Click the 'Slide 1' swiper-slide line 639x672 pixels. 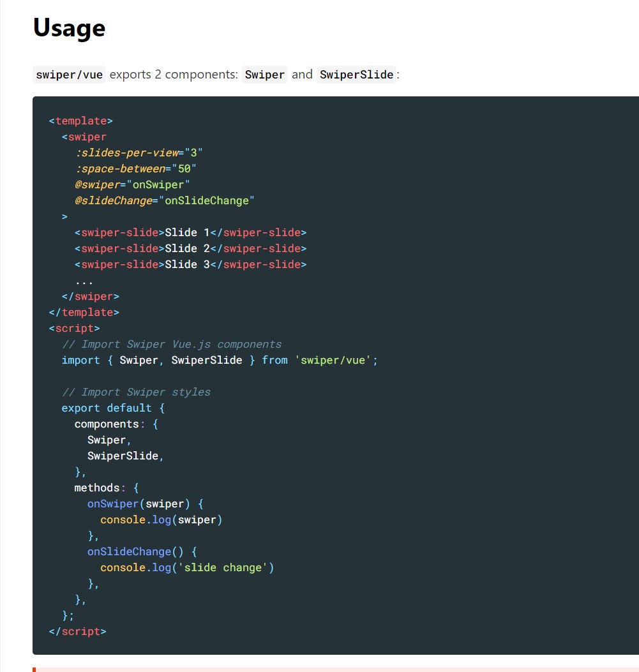[191, 232]
